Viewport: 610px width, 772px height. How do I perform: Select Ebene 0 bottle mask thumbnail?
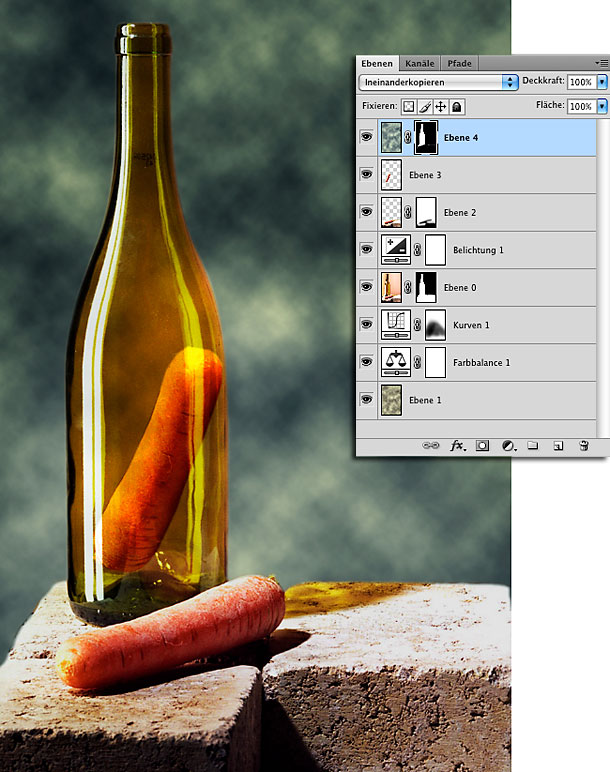pyautogui.click(x=426, y=287)
